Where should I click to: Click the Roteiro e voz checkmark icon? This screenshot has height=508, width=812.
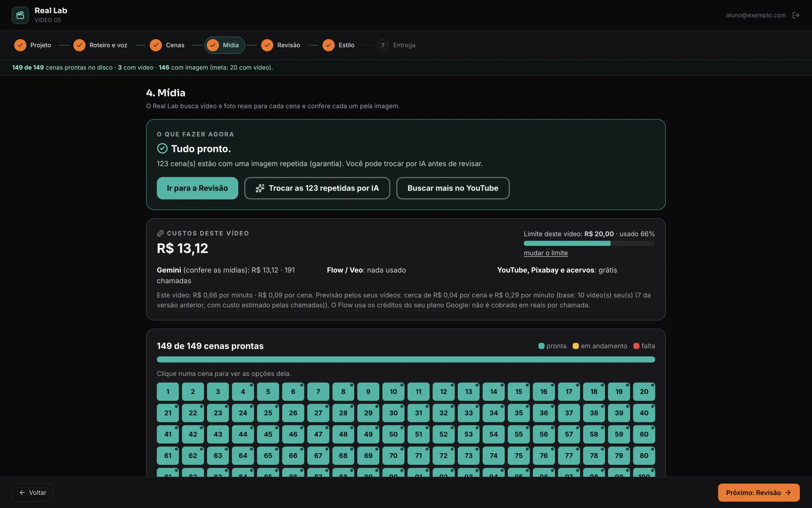(79, 45)
